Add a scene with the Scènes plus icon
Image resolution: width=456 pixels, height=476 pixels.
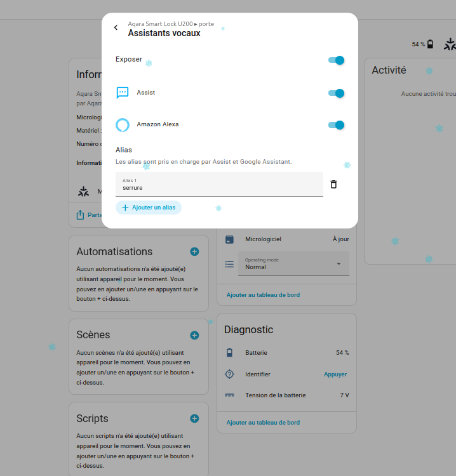click(x=194, y=335)
